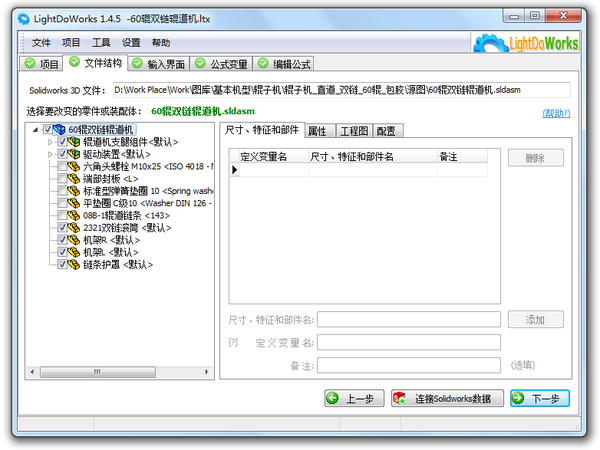Expand the 辊道机支腿组件 tree node
600x450 pixels.
pos(50,142)
